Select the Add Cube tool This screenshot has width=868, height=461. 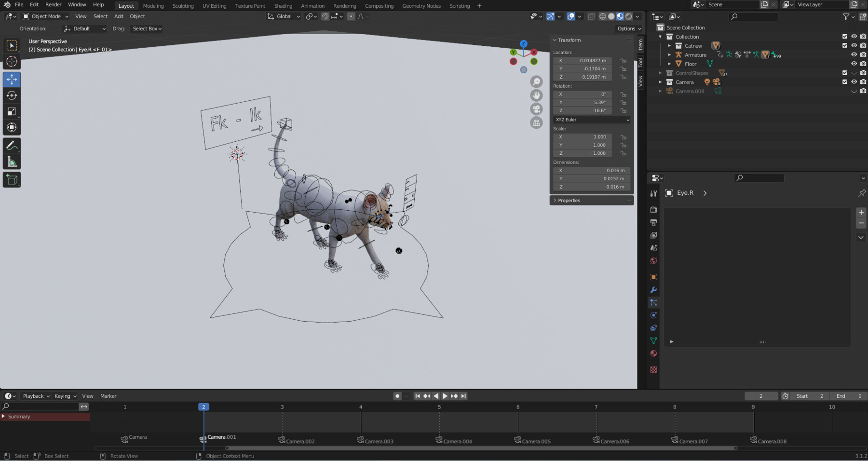click(x=12, y=179)
